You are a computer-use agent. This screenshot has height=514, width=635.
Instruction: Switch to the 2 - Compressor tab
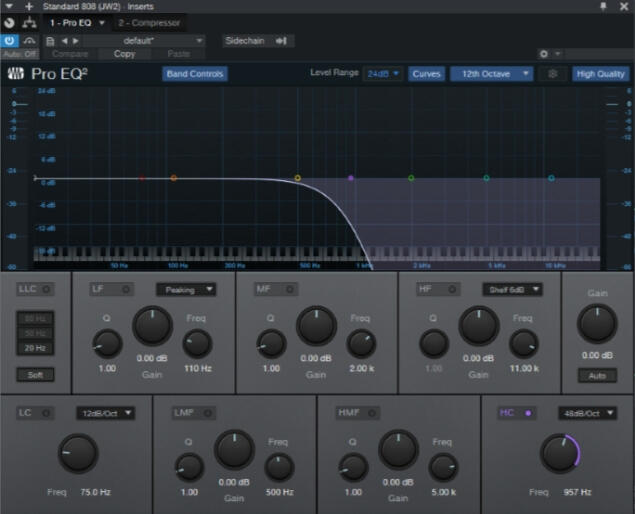(x=148, y=22)
